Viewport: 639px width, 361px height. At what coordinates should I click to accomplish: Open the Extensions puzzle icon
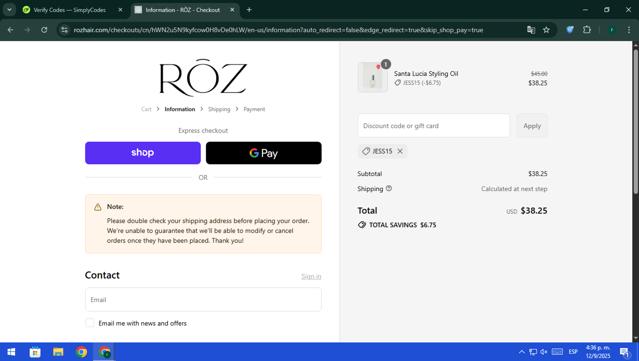pos(586,30)
